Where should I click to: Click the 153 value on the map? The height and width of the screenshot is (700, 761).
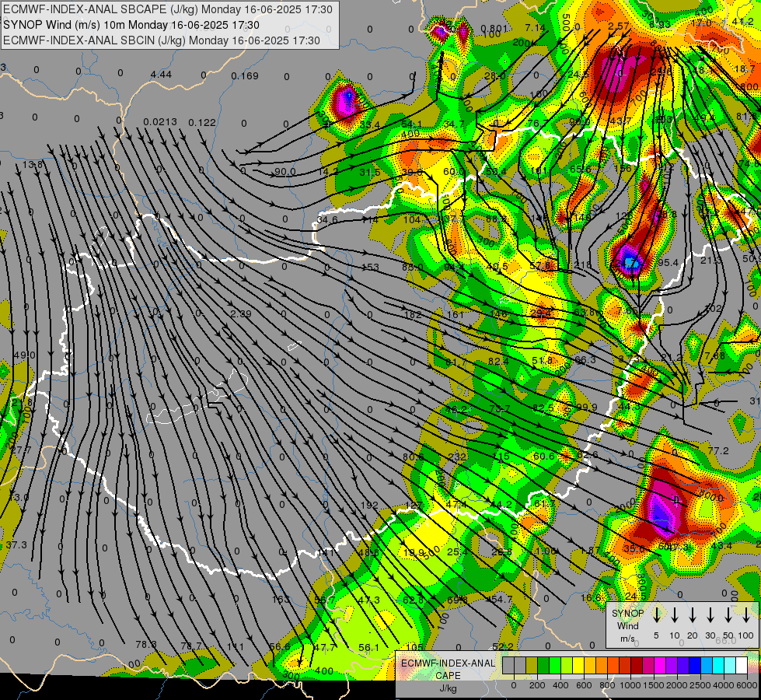pyautogui.click(x=370, y=268)
